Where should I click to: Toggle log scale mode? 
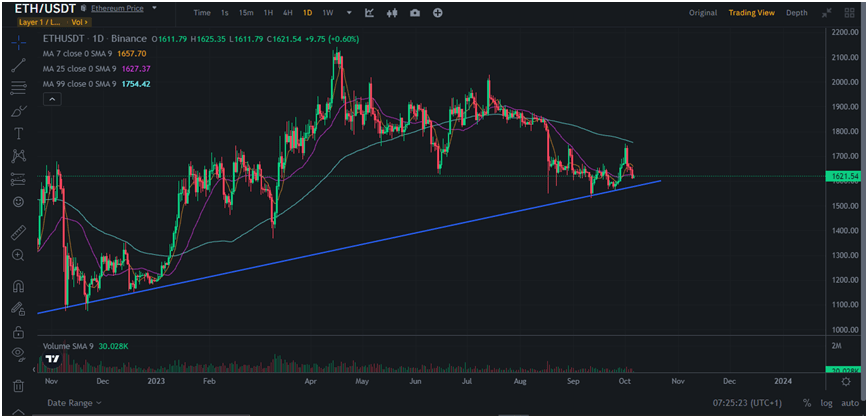825,403
